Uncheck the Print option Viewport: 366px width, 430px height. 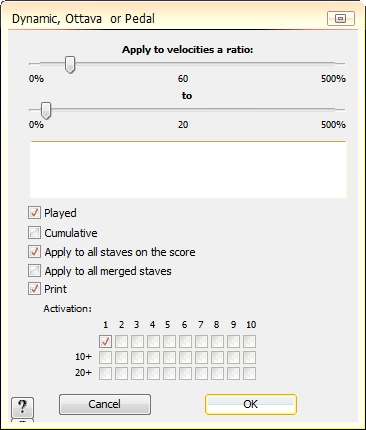click(34, 289)
